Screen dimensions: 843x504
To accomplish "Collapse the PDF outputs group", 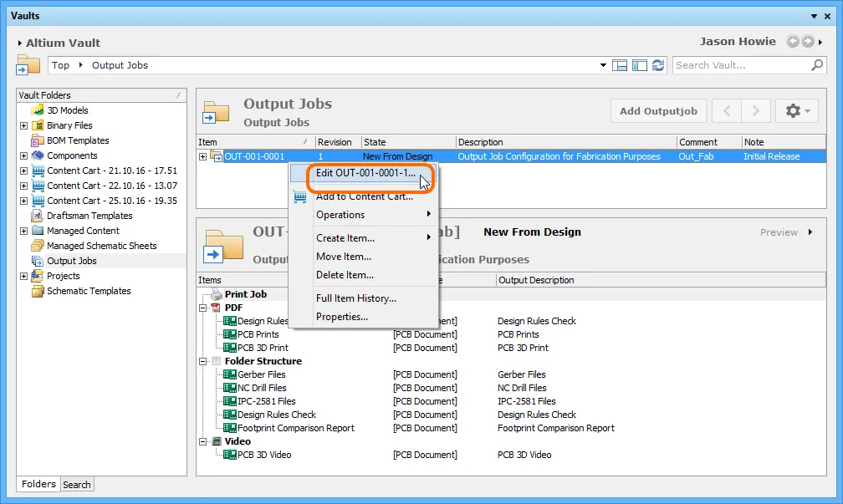I will click(x=202, y=308).
